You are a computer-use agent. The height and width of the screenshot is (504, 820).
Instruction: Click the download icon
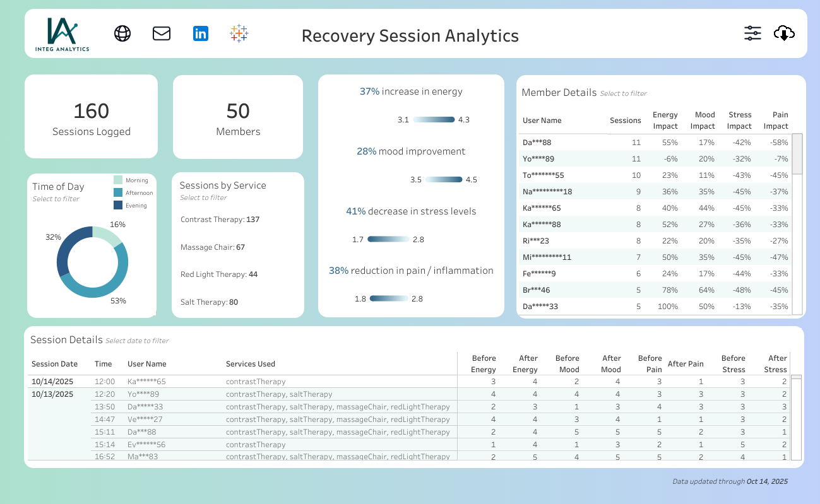(x=784, y=33)
